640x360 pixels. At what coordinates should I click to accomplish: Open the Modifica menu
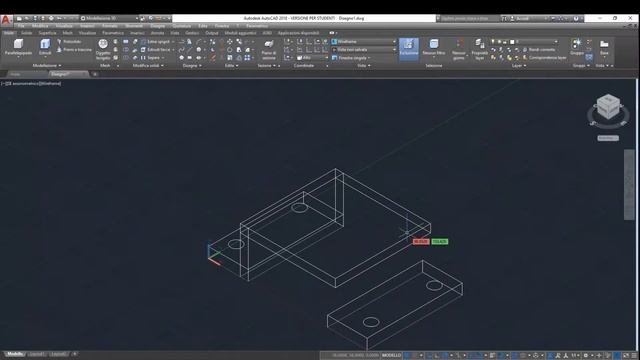tap(40, 26)
